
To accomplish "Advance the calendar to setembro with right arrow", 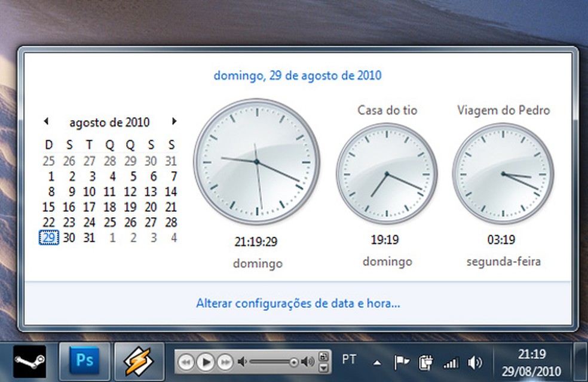I will tap(174, 121).
